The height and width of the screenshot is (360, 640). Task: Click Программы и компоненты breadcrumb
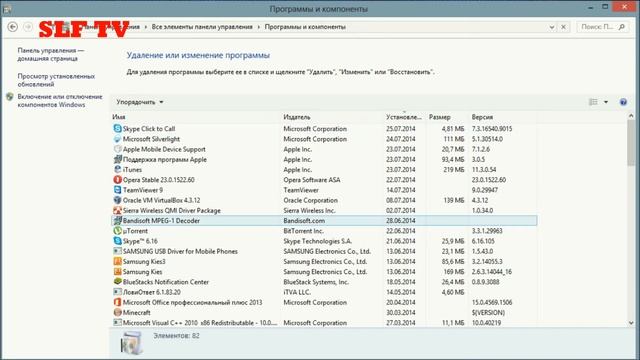tap(305, 27)
